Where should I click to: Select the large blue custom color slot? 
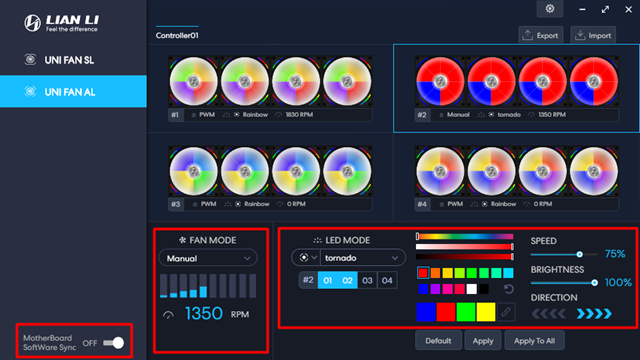pyautogui.click(x=426, y=312)
